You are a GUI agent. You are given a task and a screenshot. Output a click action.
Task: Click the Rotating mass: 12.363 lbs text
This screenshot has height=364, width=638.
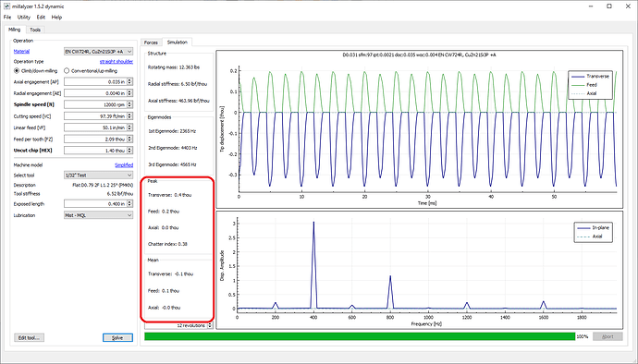[174, 67]
